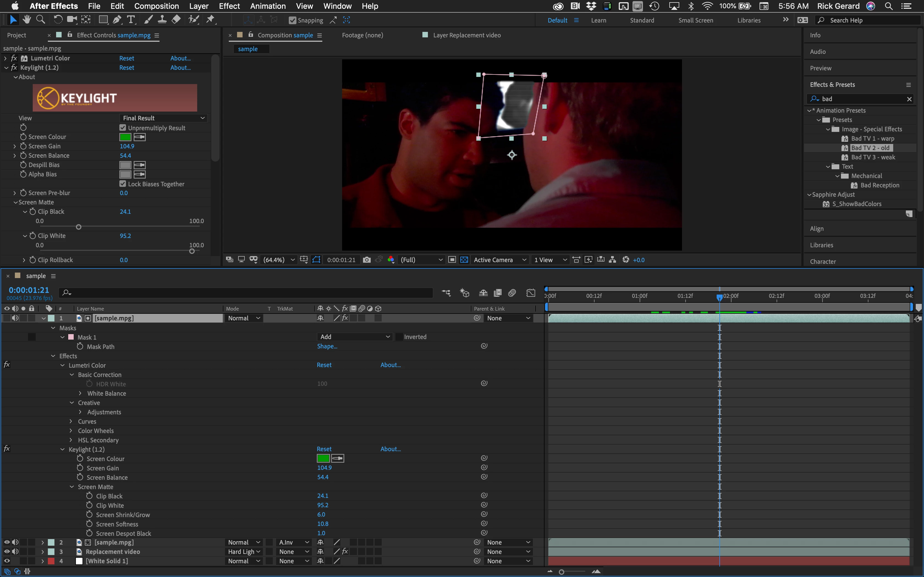Select the Pen tool
The height and width of the screenshot is (577, 924).
click(x=117, y=20)
